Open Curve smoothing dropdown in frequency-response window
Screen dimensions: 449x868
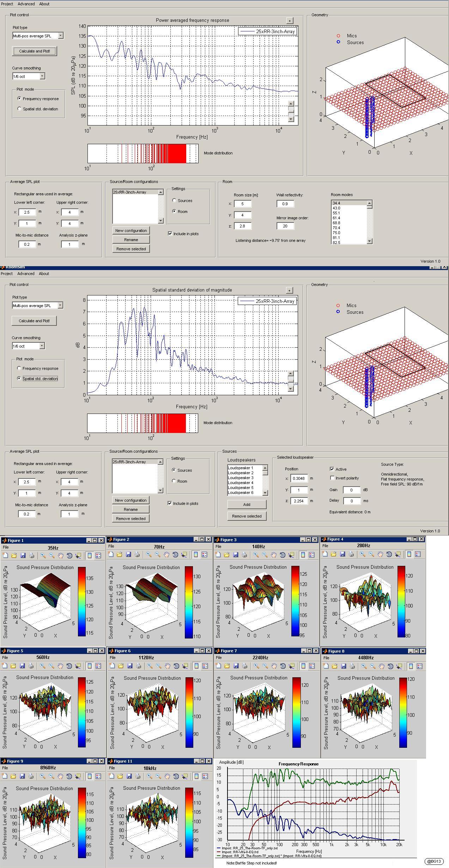(x=42, y=76)
